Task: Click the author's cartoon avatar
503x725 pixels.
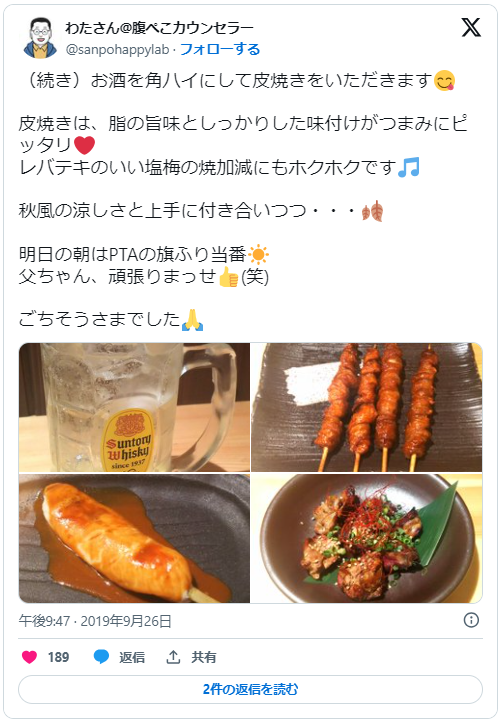Action: point(40,38)
